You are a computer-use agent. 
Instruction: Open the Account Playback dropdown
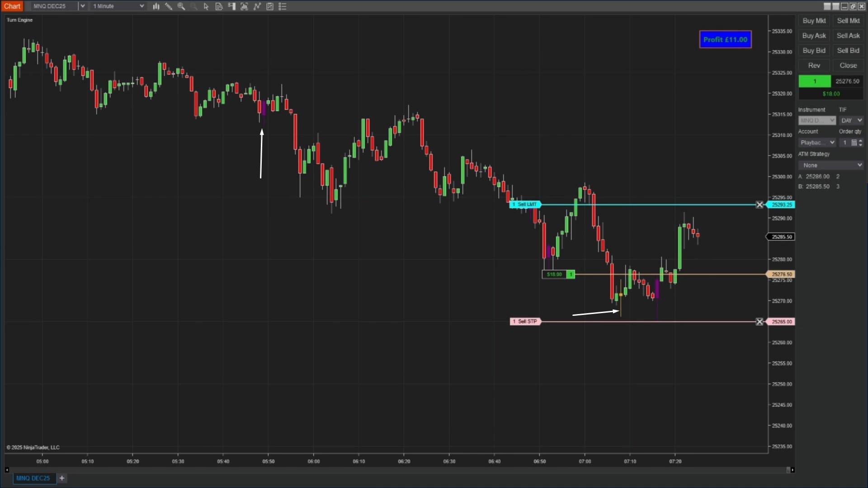[x=817, y=143]
